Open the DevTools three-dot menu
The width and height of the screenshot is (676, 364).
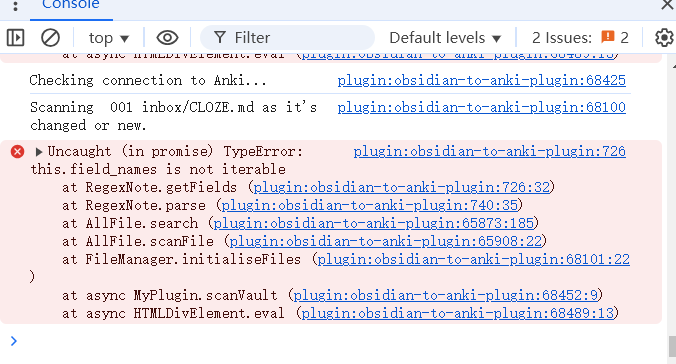16,5
